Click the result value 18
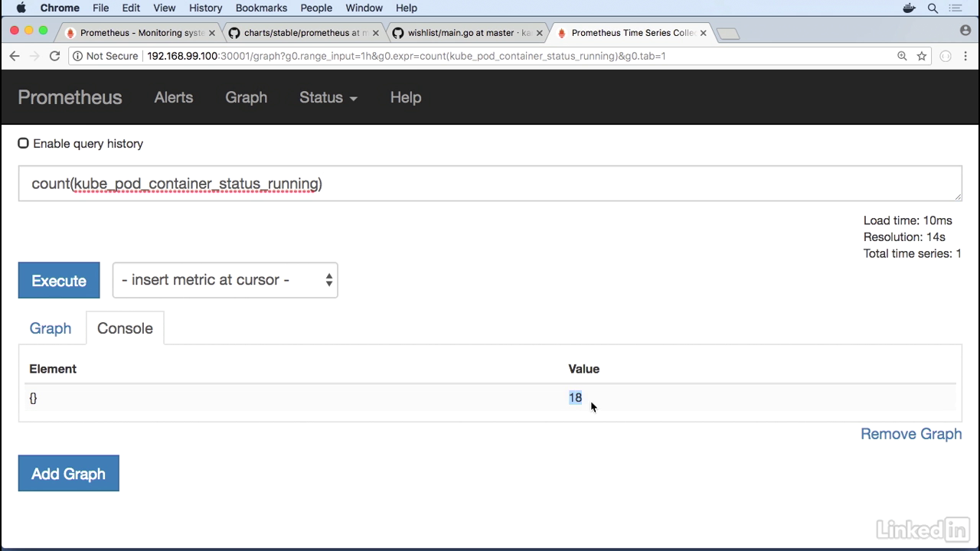Screen dimensions: 980x551 point(575,397)
